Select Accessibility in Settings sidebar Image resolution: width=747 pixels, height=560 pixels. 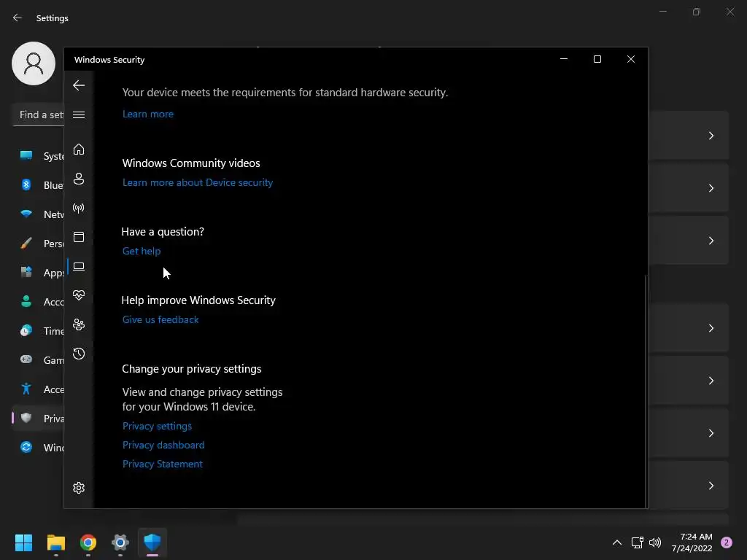coord(39,389)
